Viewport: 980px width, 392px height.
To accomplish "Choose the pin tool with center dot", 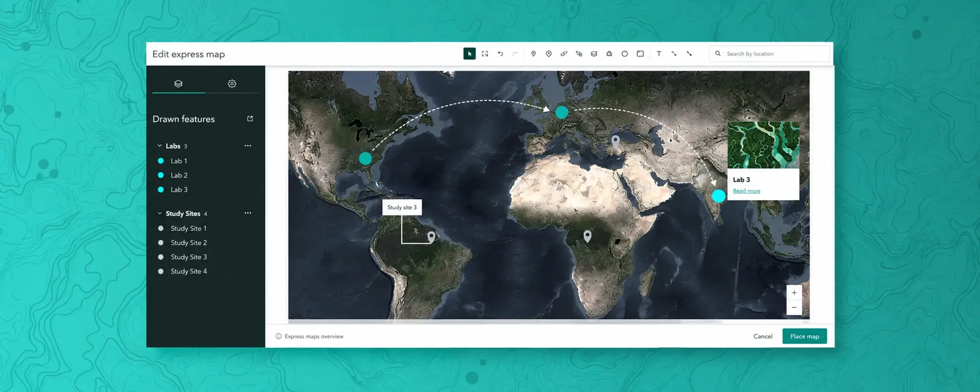I will click(x=549, y=54).
